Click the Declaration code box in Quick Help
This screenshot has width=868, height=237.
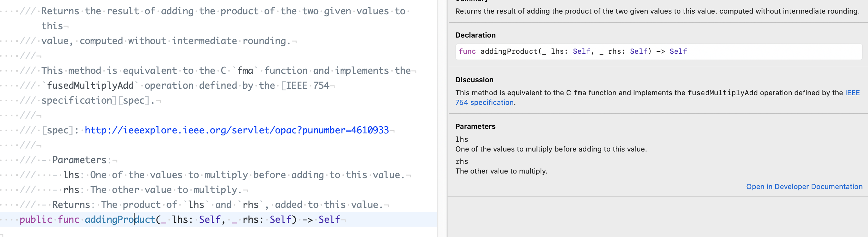point(658,51)
